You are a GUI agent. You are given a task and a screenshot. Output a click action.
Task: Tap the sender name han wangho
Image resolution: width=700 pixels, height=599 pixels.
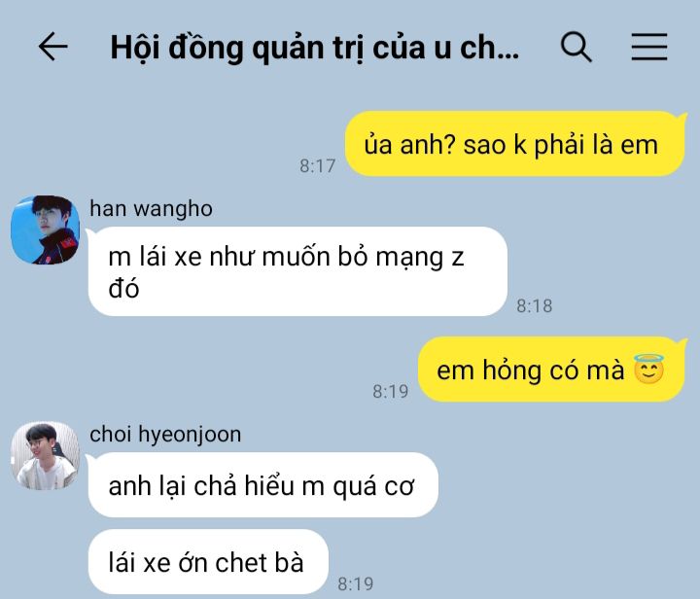(151, 208)
